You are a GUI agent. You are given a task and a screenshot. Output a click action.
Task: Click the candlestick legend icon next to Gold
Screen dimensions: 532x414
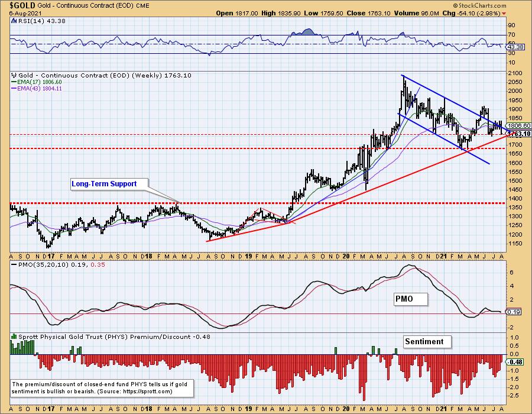[x=14, y=75]
